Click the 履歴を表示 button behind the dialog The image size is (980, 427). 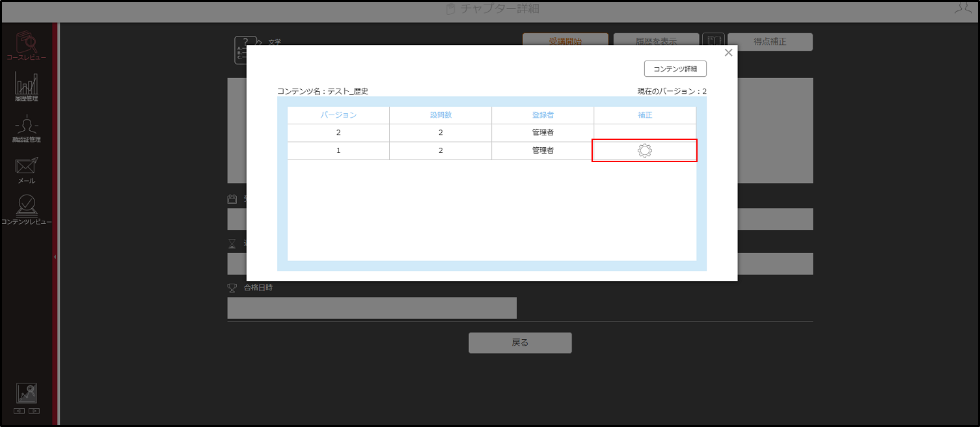tap(657, 39)
